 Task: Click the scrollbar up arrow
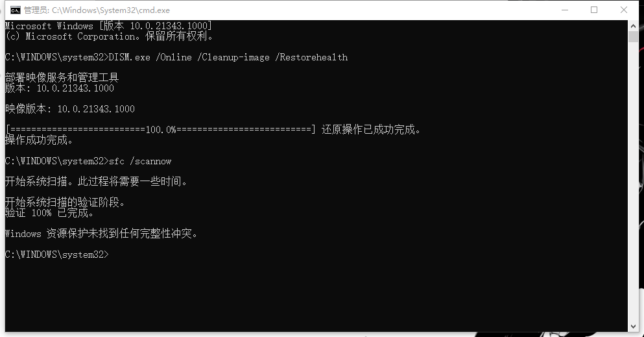pyautogui.click(x=633, y=25)
